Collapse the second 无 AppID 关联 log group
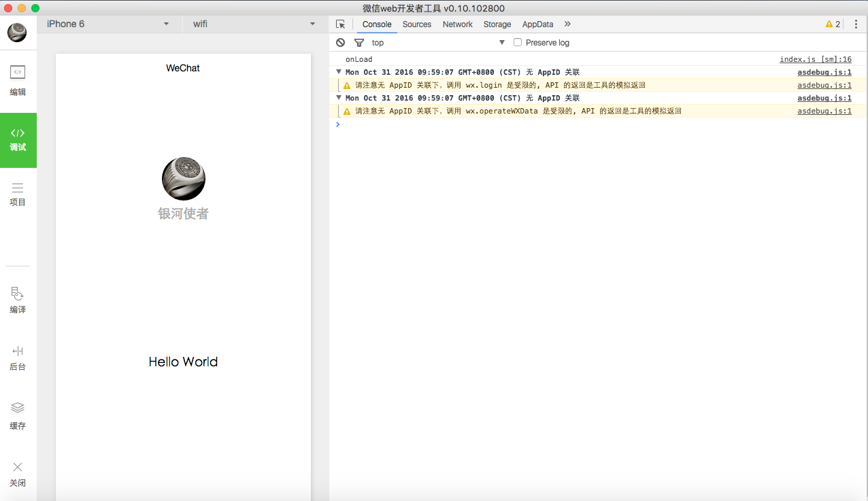The image size is (868, 501). click(339, 98)
